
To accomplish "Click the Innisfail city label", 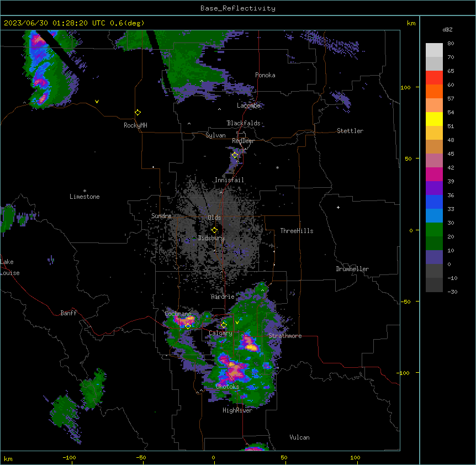I will click(229, 180).
